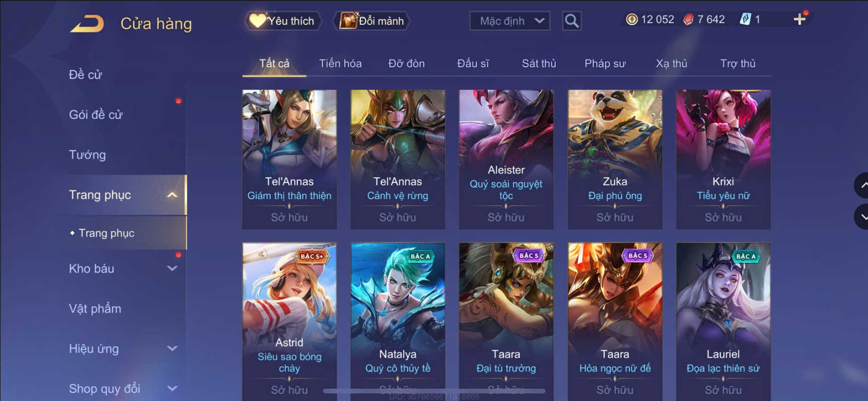Open the Tướng sidebar menu
868x401 pixels.
[87, 155]
